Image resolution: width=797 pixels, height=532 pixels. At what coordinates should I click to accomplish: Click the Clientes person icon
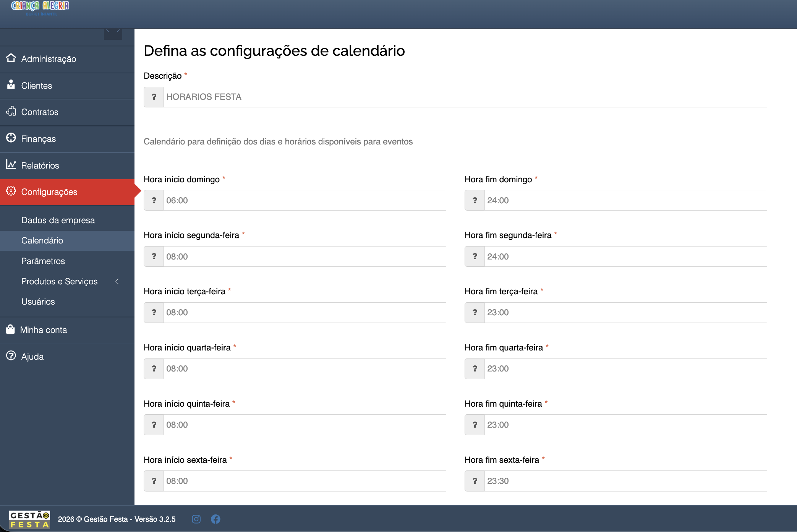[11, 84]
